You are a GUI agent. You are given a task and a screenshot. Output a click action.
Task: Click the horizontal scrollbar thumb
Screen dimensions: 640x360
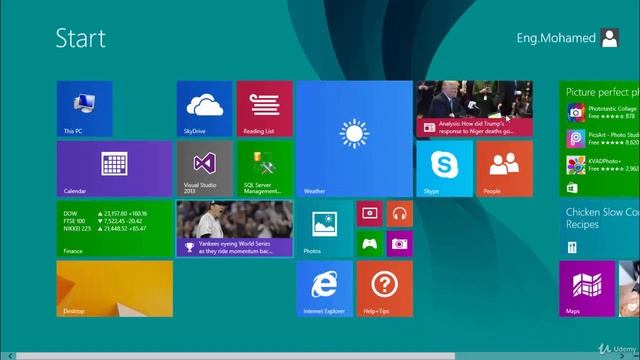point(235,356)
